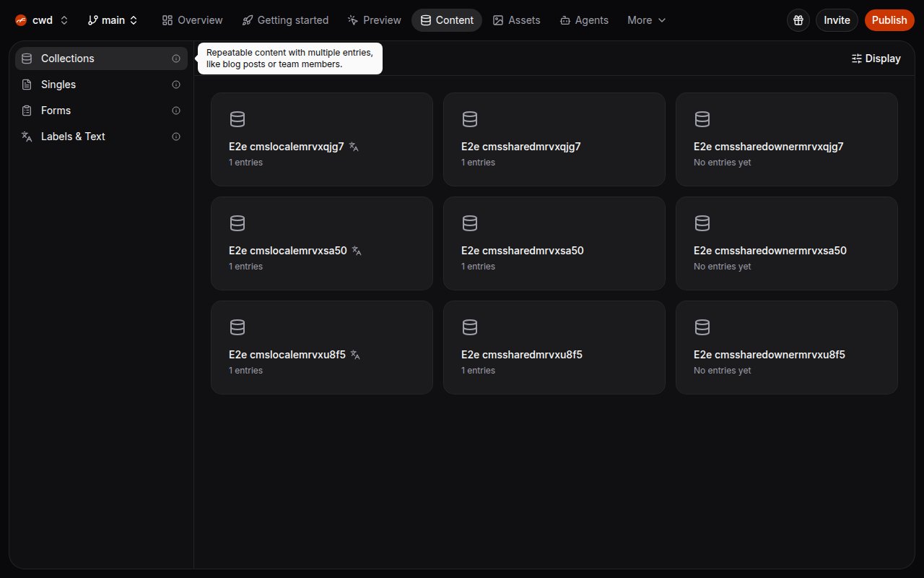Screen dimensions: 924x578
Task: Click the Singles document icon in sidebar
Action: pos(27,85)
